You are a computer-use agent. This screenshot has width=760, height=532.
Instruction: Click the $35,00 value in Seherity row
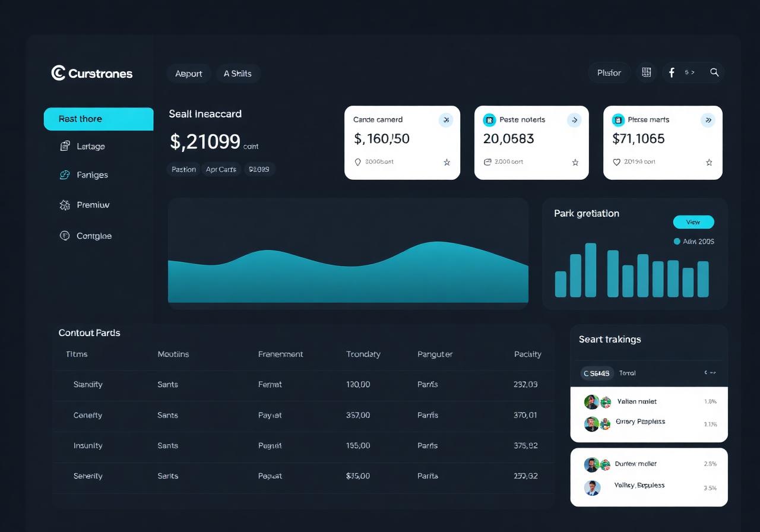[x=358, y=476]
